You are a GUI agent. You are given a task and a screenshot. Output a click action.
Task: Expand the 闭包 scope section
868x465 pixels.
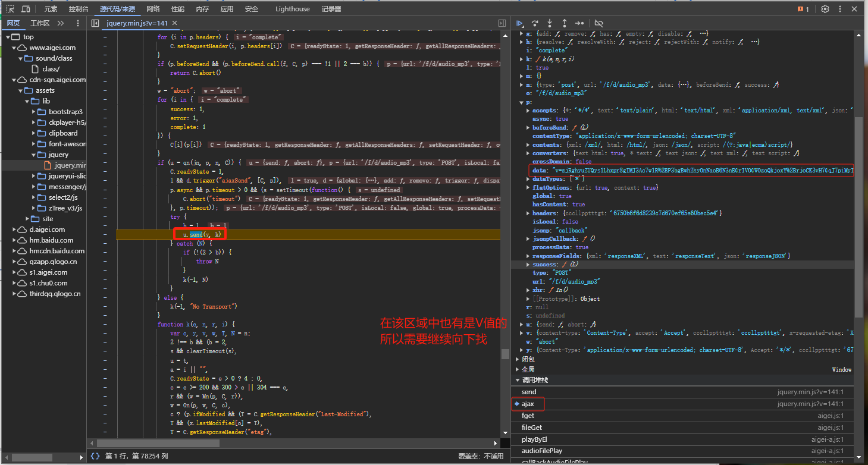[x=516, y=359]
